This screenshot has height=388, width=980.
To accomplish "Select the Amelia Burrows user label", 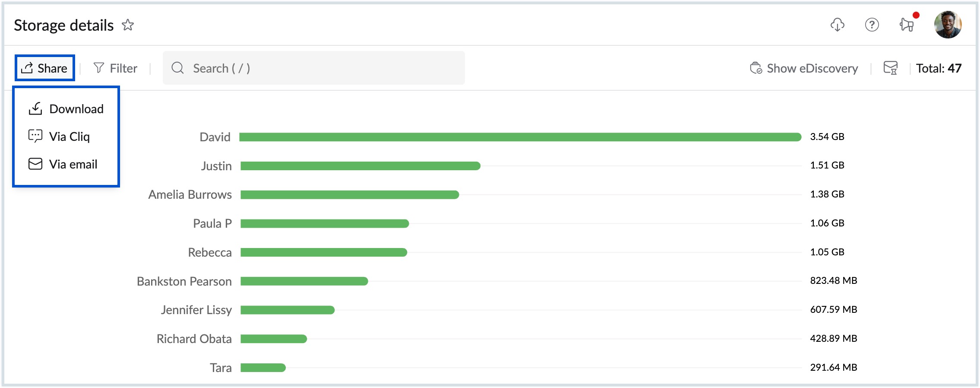I will (190, 195).
